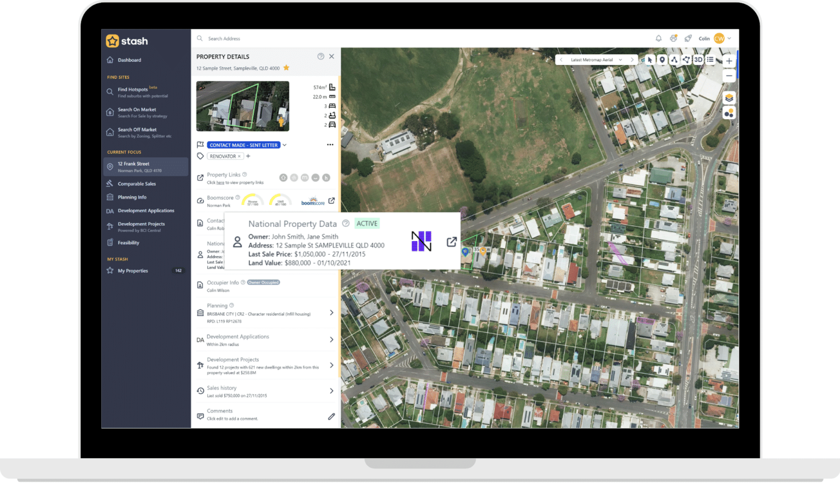Viewport: 840px width, 504px height.
Task: Activate the drop-pin marker tool
Action: coord(662,60)
